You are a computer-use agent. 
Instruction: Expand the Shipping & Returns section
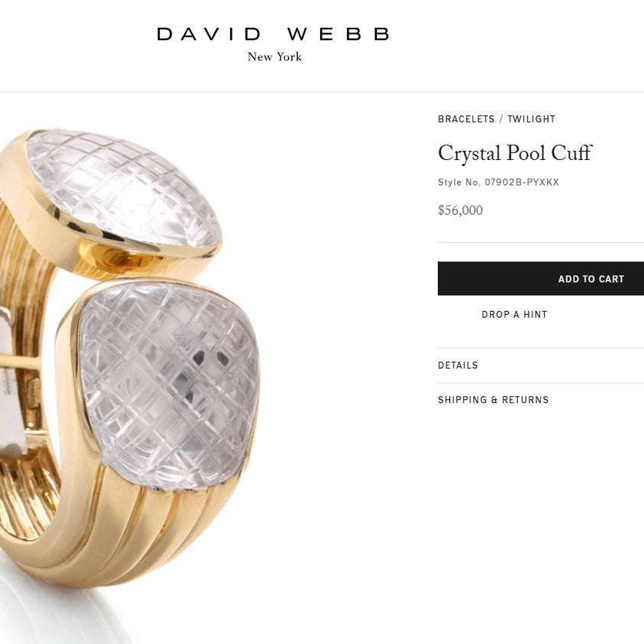point(541,399)
